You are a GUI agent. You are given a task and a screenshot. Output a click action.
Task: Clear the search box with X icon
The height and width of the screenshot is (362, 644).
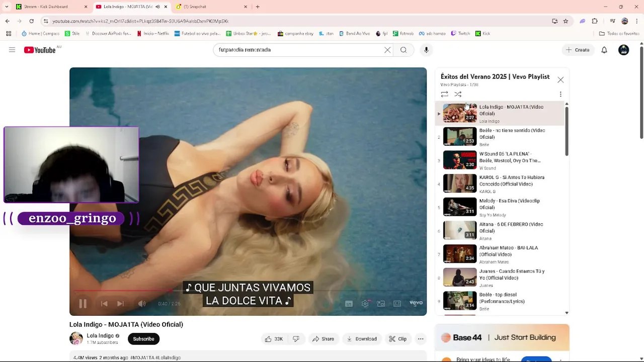[x=387, y=50]
